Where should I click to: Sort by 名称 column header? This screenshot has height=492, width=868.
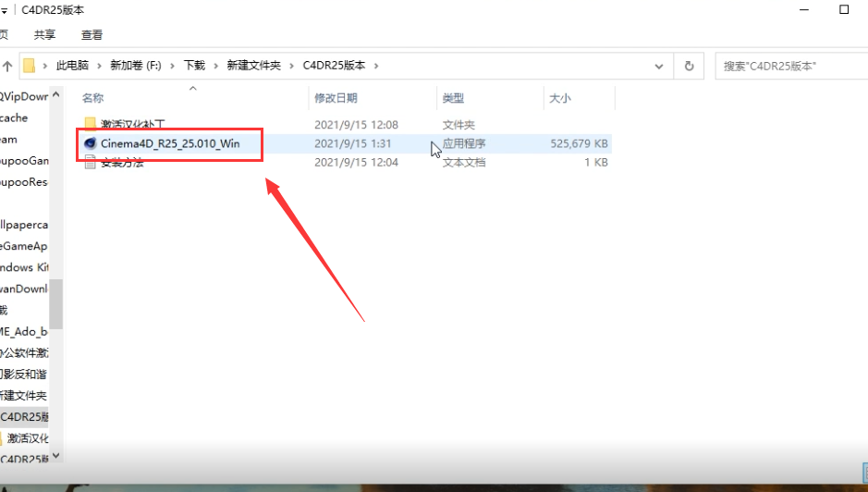point(93,98)
